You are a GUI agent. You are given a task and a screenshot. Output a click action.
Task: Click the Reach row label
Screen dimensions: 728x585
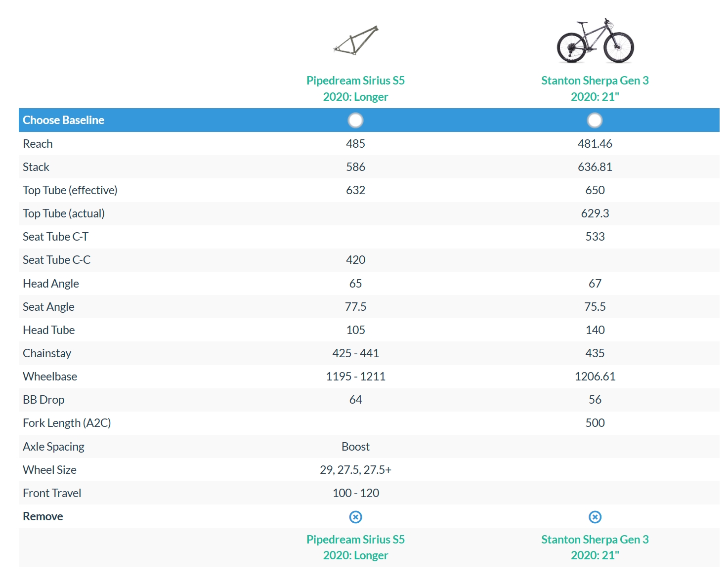38,144
